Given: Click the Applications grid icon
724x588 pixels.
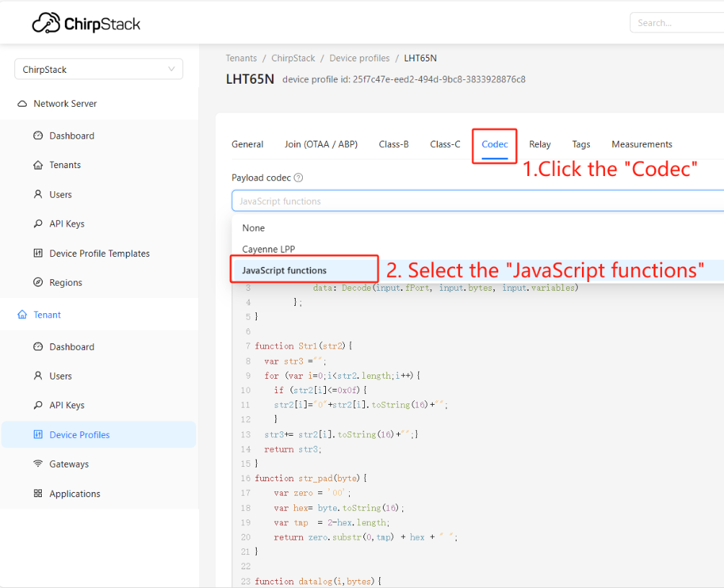Looking at the screenshot, I should point(38,493).
